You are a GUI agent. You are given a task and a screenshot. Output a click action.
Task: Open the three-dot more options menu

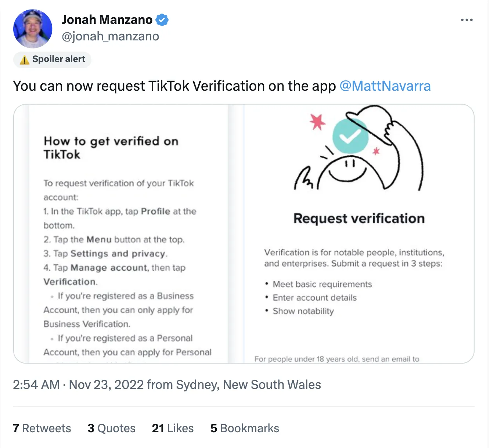pyautogui.click(x=466, y=20)
